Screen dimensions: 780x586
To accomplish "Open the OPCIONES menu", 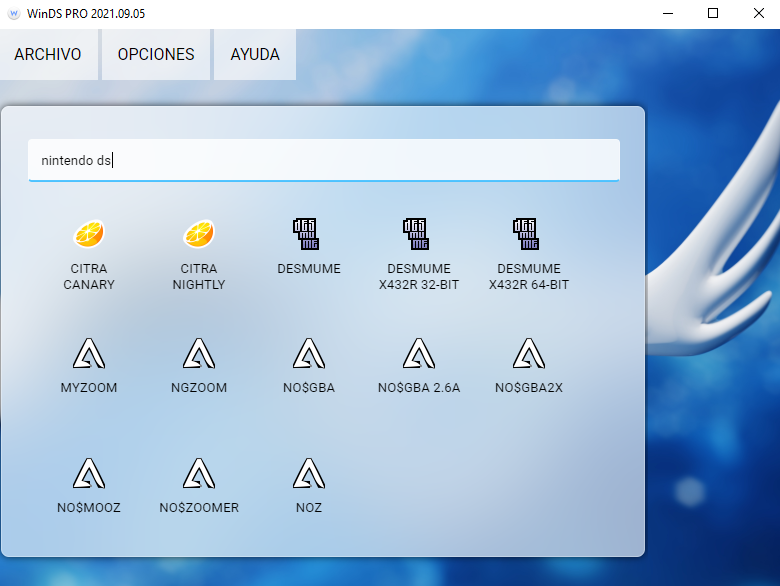I will point(156,54).
